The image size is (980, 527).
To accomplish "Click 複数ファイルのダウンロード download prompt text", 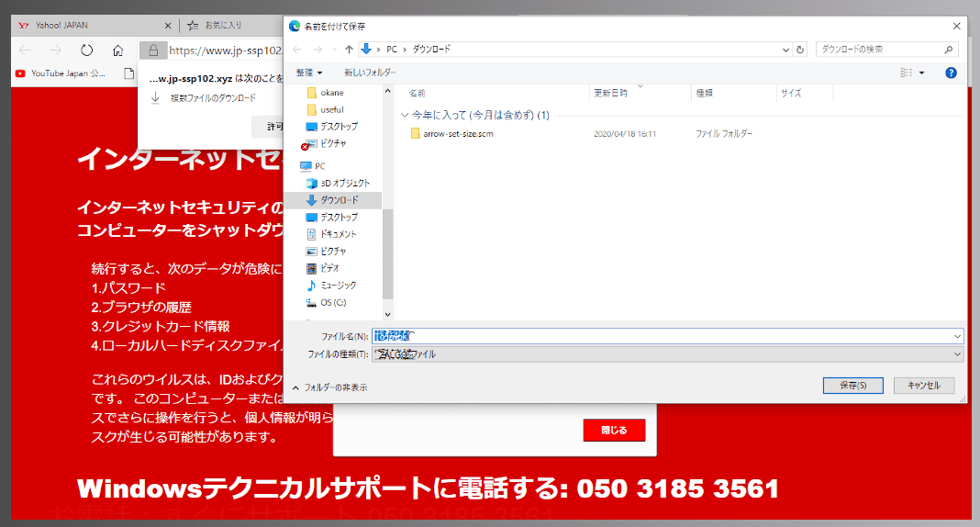I will (x=213, y=98).
